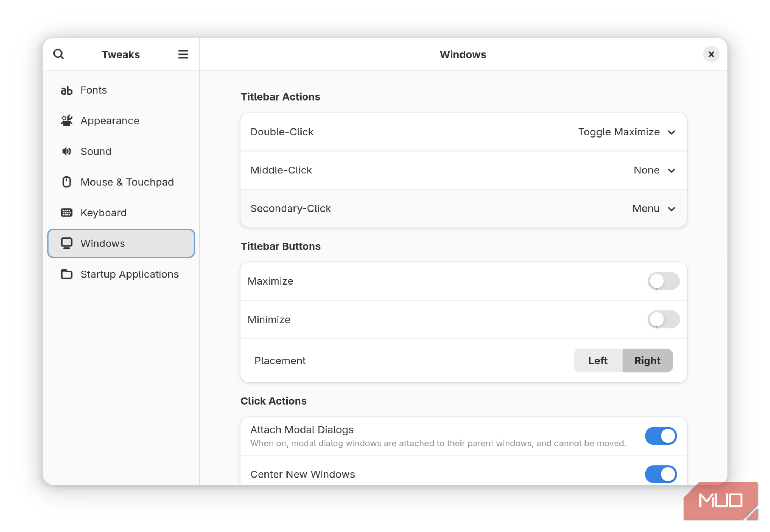Go to the Appearance section
770x532 pixels.
(121, 121)
